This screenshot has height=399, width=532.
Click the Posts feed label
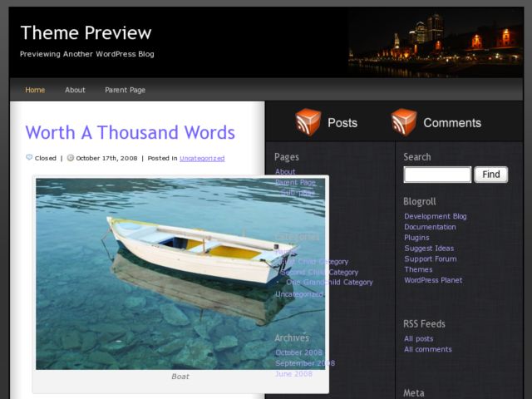pyautogui.click(x=342, y=123)
